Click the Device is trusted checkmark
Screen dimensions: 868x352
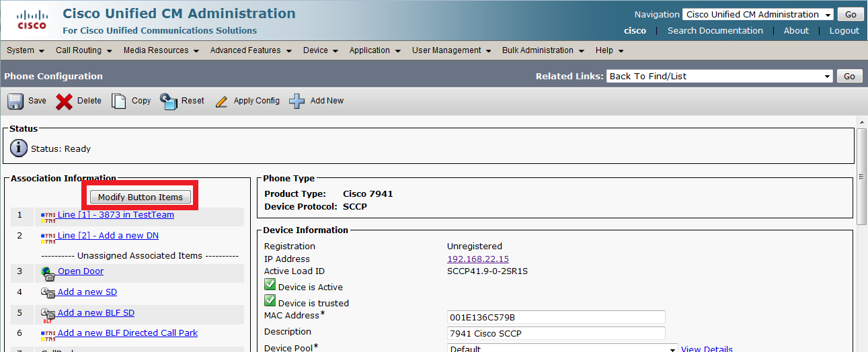click(270, 301)
